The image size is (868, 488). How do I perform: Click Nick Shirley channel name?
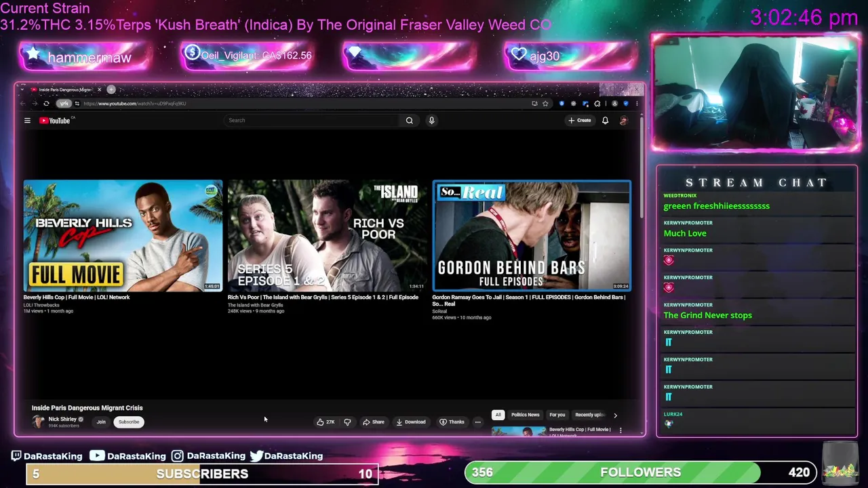pyautogui.click(x=62, y=419)
